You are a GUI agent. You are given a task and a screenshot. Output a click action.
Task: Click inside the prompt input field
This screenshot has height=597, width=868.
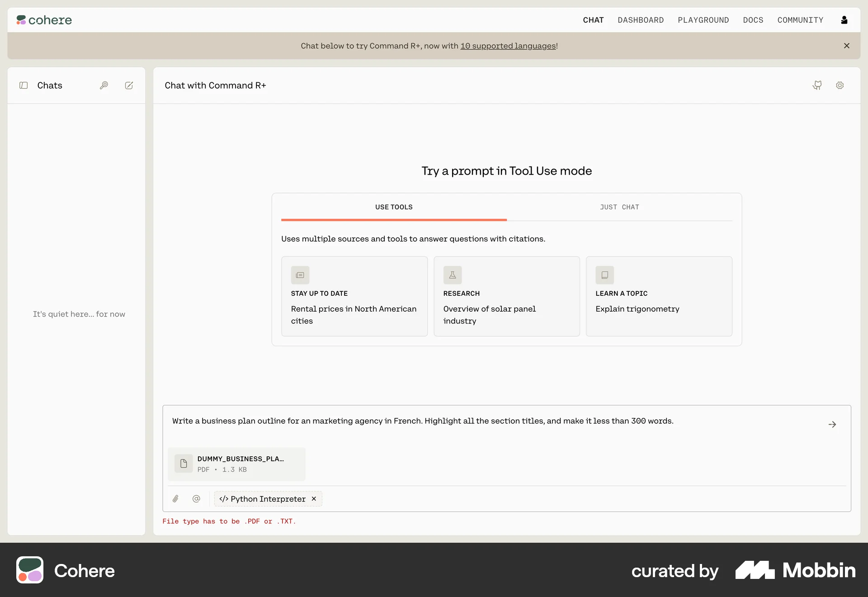(423, 421)
